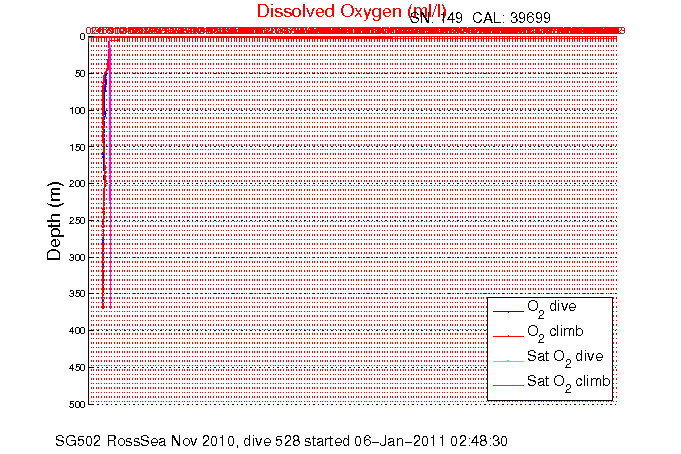Click the depth axis tick label 250
Image resolution: width=681 pixels, height=454 pixels.
point(78,221)
